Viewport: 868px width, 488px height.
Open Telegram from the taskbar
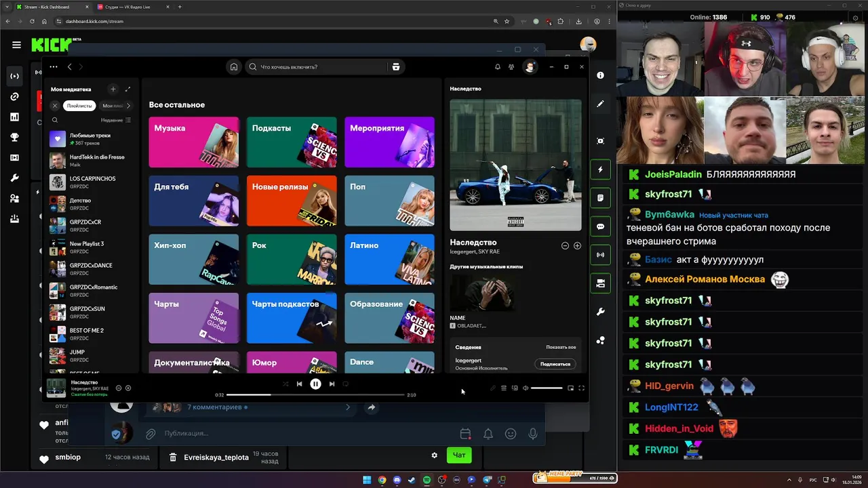(486, 480)
